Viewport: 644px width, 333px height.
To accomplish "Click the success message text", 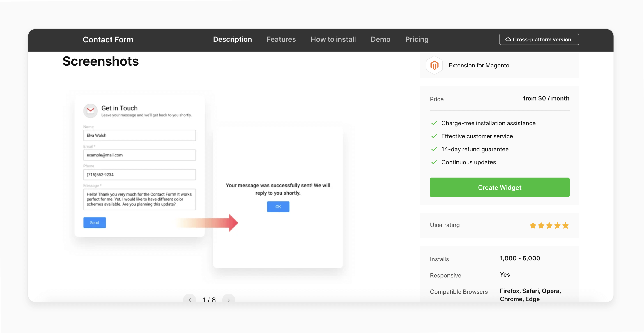I will click(278, 189).
